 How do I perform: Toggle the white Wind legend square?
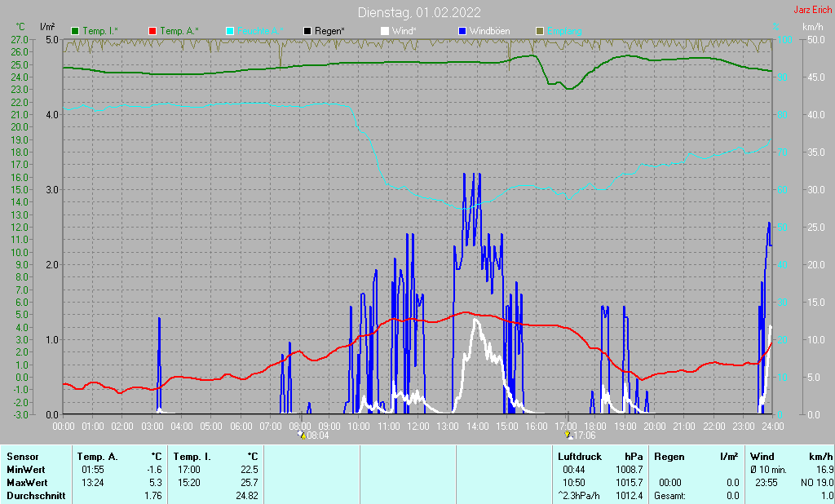point(385,31)
